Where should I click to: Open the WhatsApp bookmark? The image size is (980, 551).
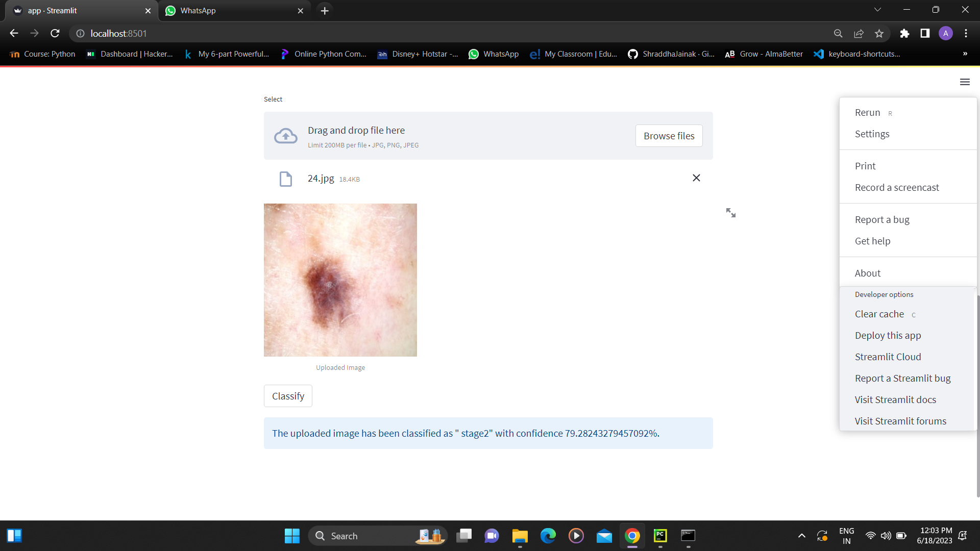click(493, 54)
